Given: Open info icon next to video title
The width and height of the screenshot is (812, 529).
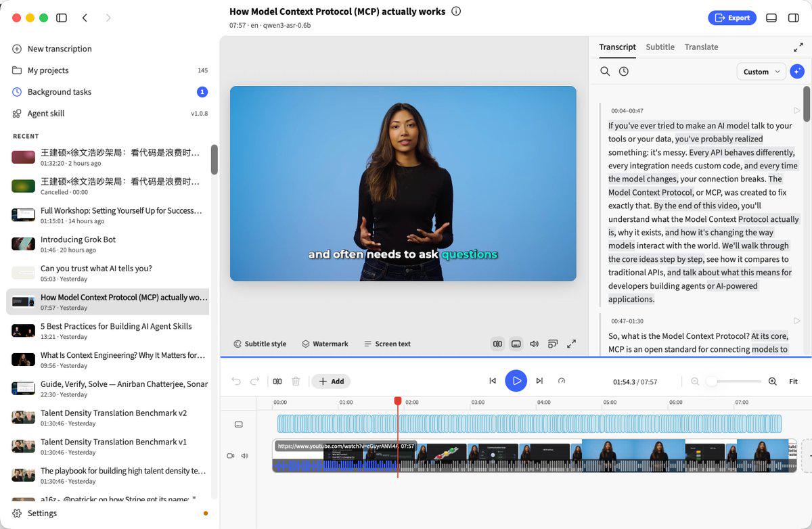Looking at the screenshot, I should point(456,11).
